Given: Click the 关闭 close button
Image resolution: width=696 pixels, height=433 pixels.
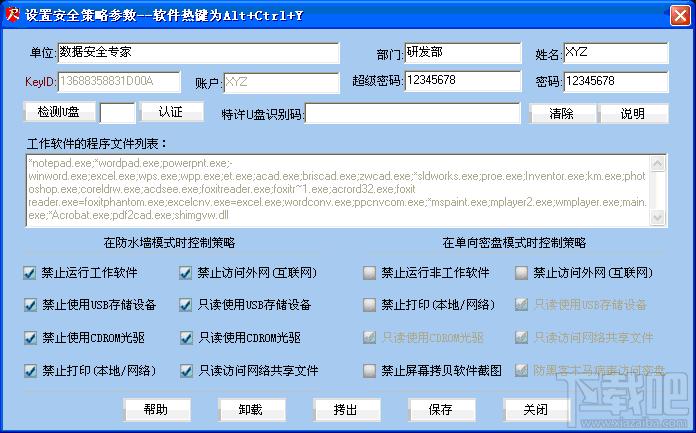Looking at the screenshot, I should point(536,409).
